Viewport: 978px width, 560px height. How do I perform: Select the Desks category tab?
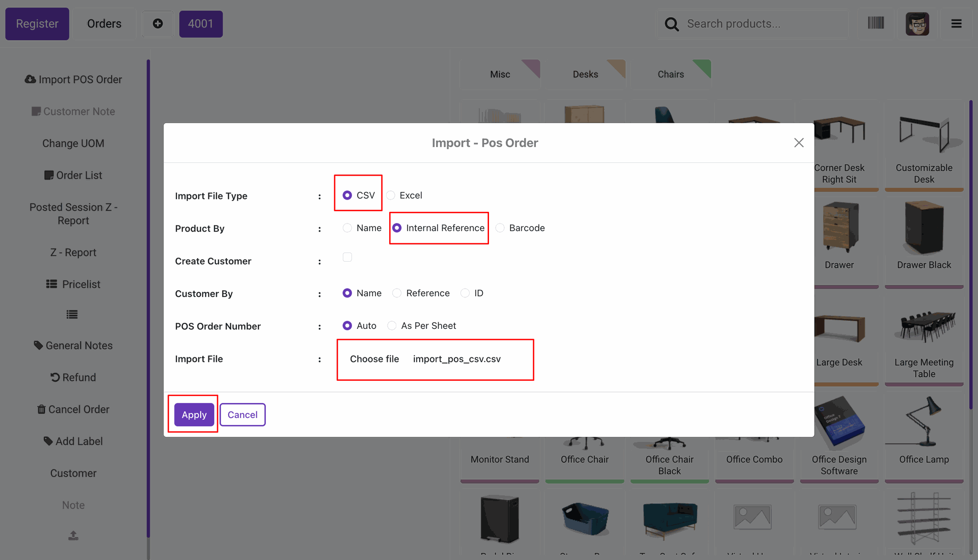point(585,74)
